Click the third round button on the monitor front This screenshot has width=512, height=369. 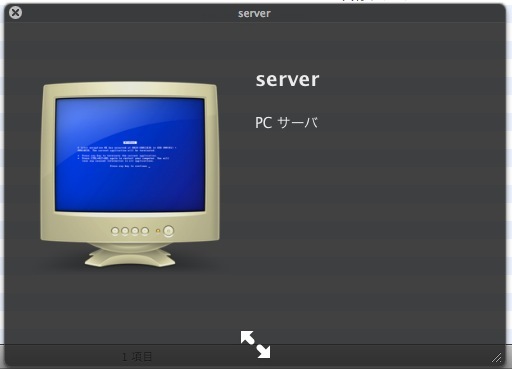pos(135,231)
